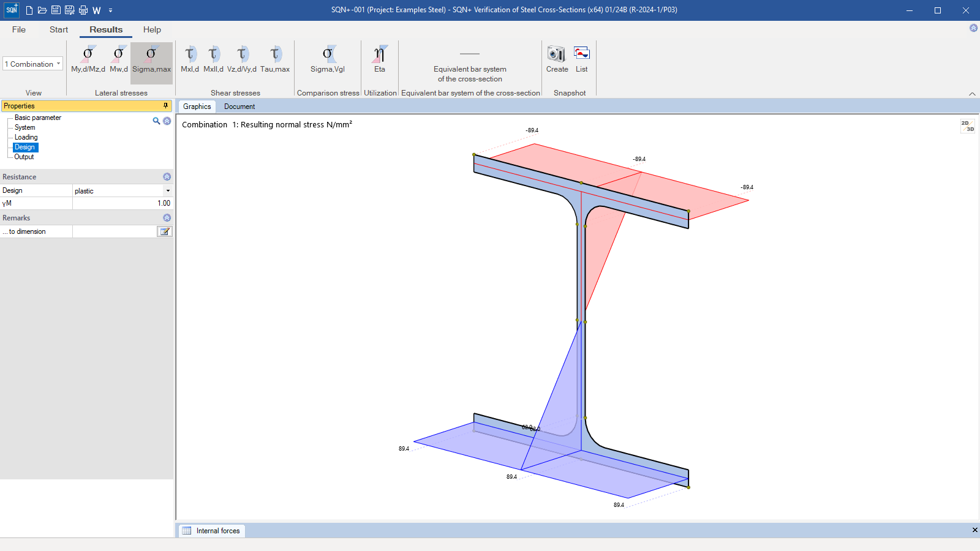980x551 pixels.
Task: Show Sigma,Vgl comparison stress
Action: 328,59
